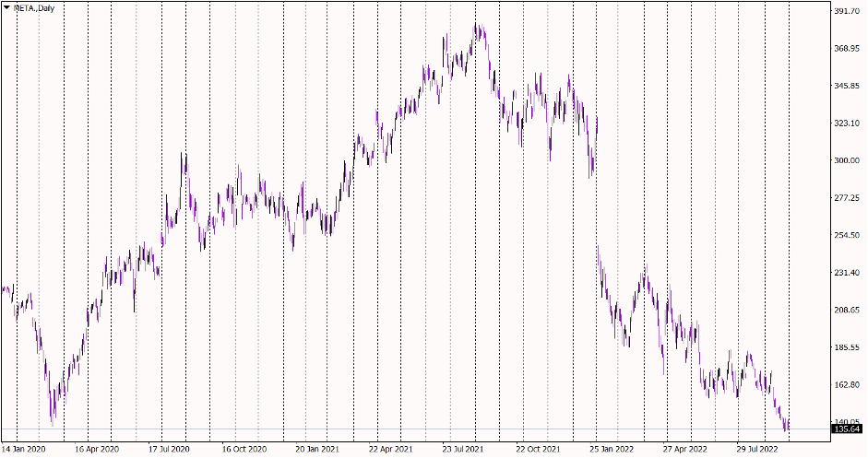Click the triangle icon beside META.,Daily

click(x=6, y=7)
